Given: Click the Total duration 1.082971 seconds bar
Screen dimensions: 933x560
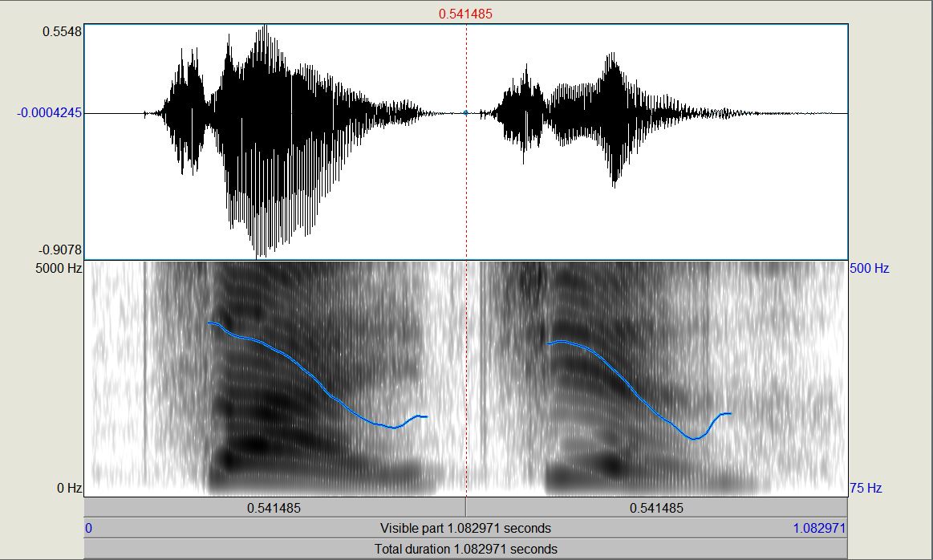Looking at the screenshot, I should click(x=465, y=549).
